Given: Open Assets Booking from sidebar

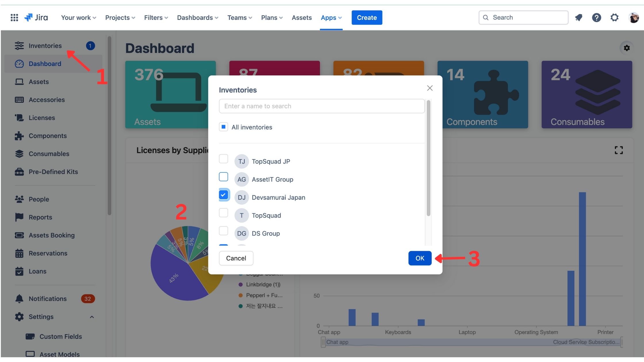Looking at the screenshot, I should point(51,235).
